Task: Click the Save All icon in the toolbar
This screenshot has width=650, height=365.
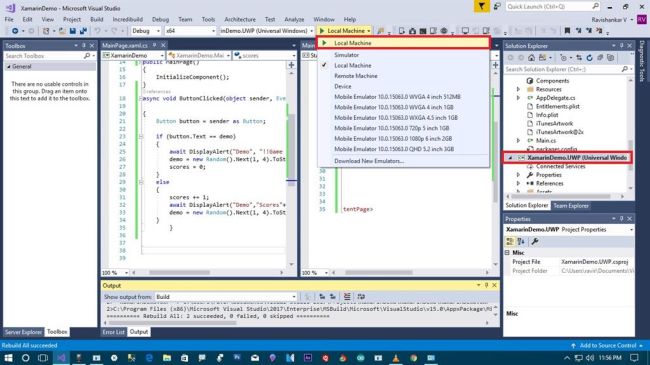Action: coord(83,31)
